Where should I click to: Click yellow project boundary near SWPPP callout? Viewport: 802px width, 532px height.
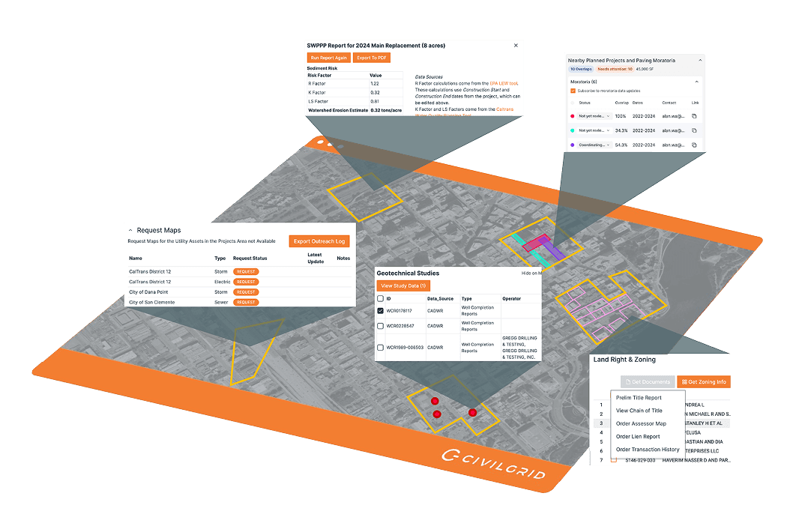(364, 198)
